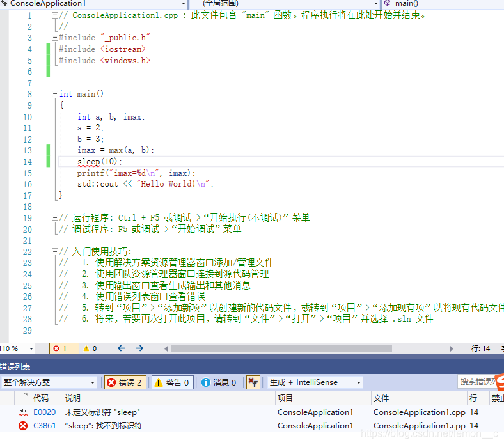The height and width of the screenshot is (445, 504).
Task: Navigate forward with the right arrow
Action: [139, 348]
